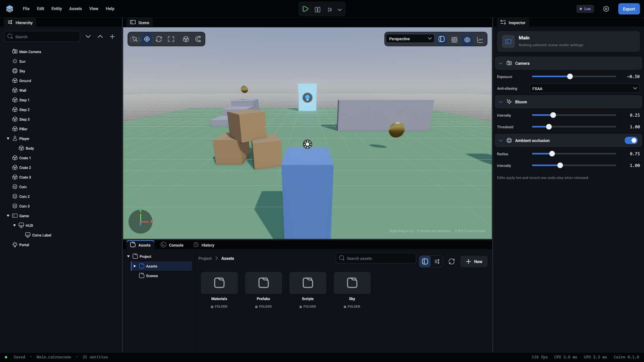Click the magnet snap icon in scene toolbar
Screen dimensions: 644x362
click(x=198, y=39)
